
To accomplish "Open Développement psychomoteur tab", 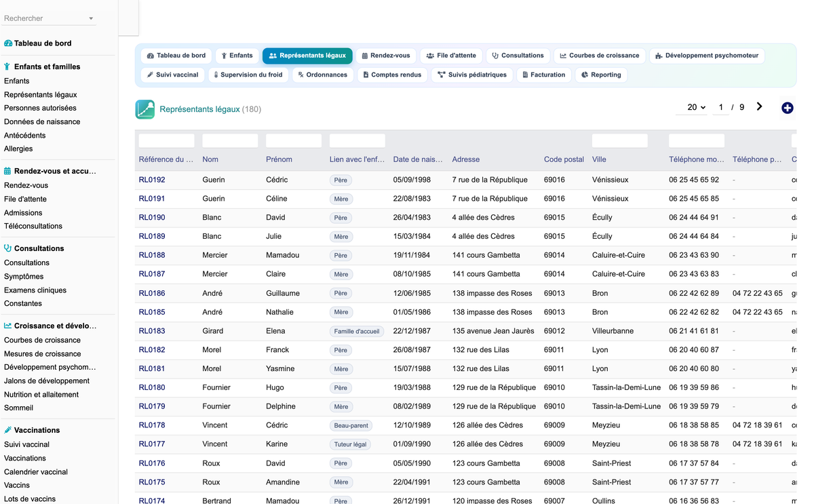I will click(x=707, y=56).
